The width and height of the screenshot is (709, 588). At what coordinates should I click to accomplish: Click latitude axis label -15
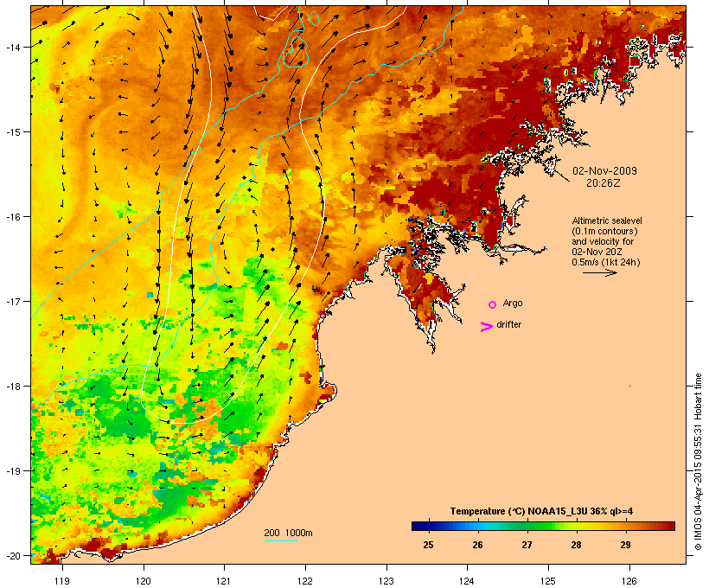tap(12, 132)
